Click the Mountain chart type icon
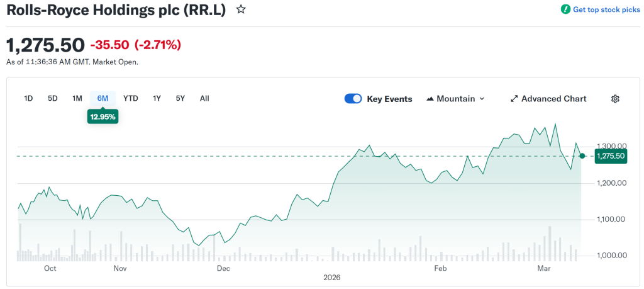644x289 pixels. [430, 99]
